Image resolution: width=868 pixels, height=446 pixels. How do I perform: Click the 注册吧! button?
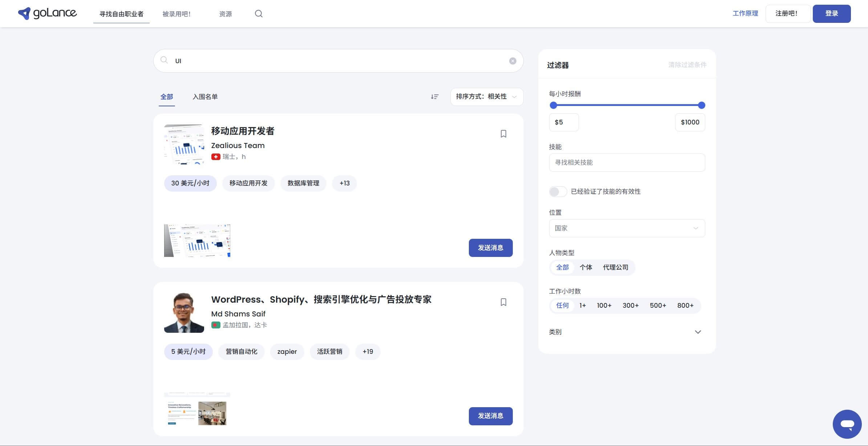coord(788,14)
